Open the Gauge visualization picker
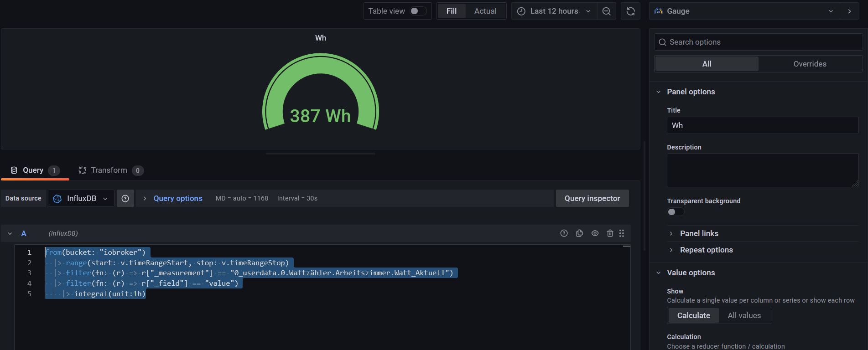 [x=743, y=11]
